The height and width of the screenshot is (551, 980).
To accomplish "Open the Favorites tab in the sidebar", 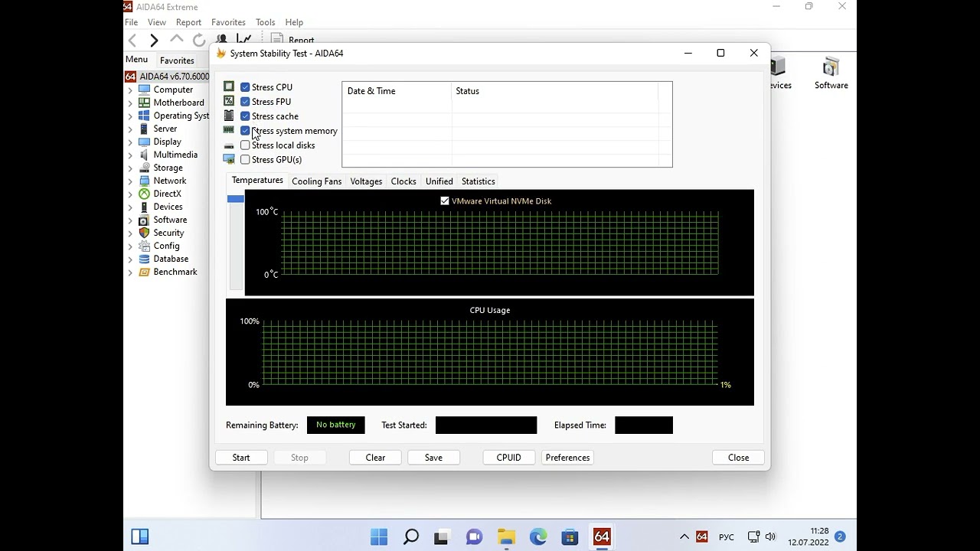I will (x=177, y=60).
